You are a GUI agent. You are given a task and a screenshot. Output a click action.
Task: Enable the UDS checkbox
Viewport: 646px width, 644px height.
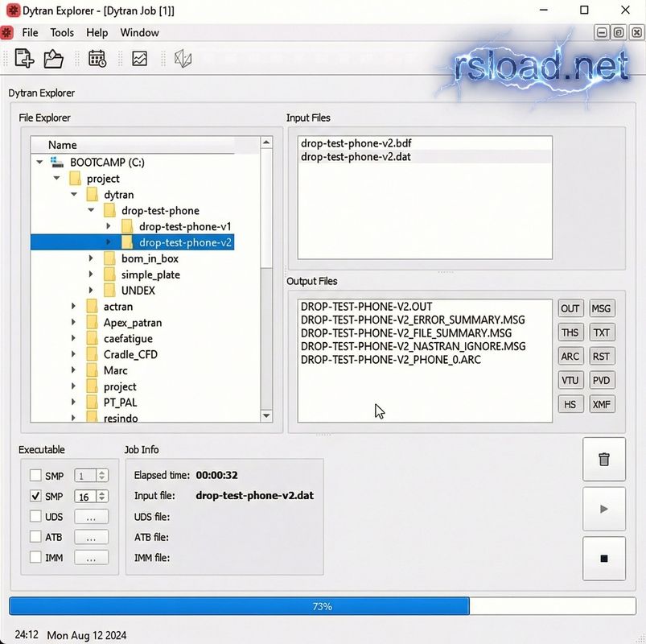pos(35,517)
